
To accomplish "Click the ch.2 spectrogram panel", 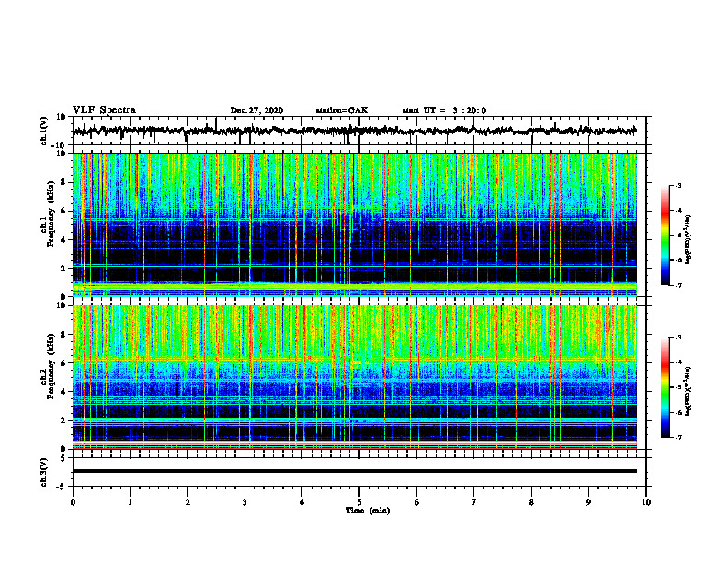I will coord(354,377).
